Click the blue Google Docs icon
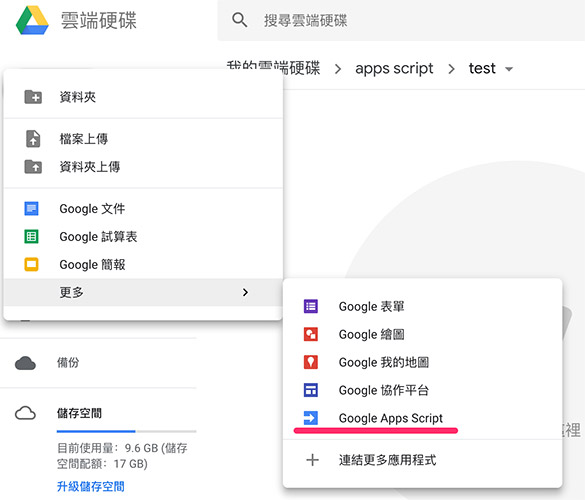The height and width of the screenshot is (500, 585). [x=31, y=209]
